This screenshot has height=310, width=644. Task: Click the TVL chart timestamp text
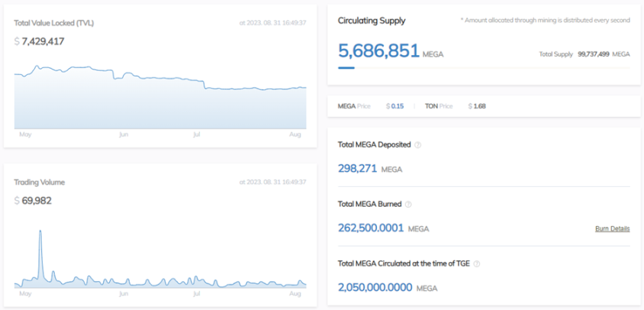tap(272, 23)
